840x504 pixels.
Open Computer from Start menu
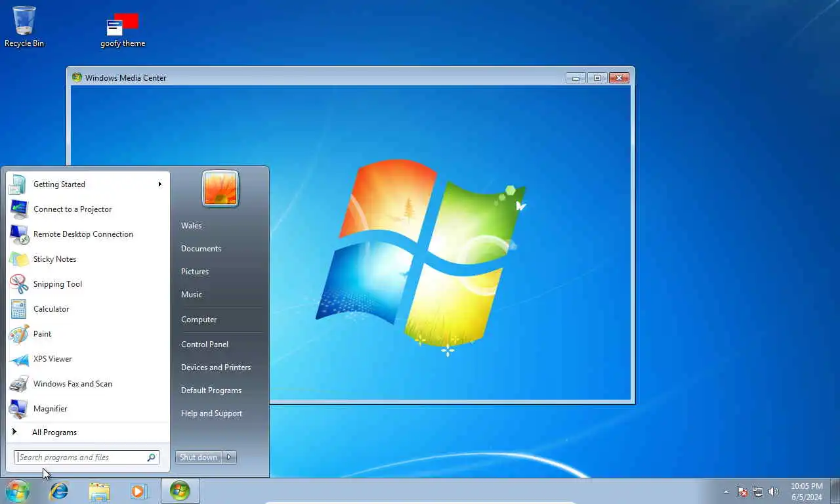199,320
